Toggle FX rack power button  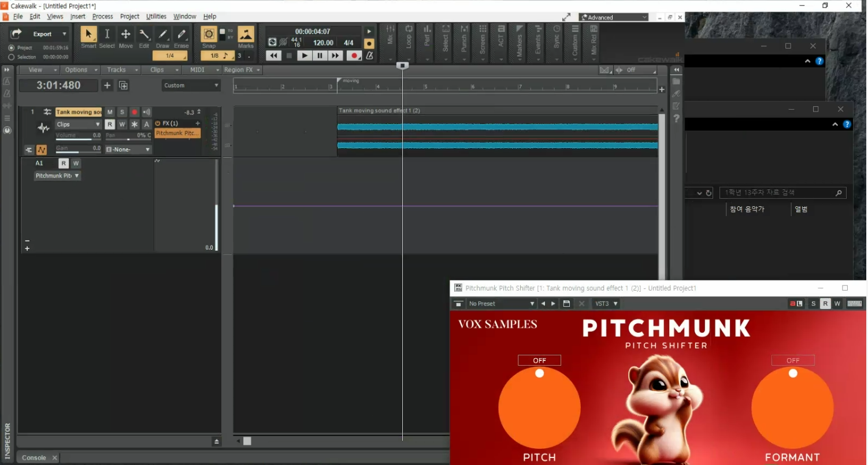pos(158,124)
